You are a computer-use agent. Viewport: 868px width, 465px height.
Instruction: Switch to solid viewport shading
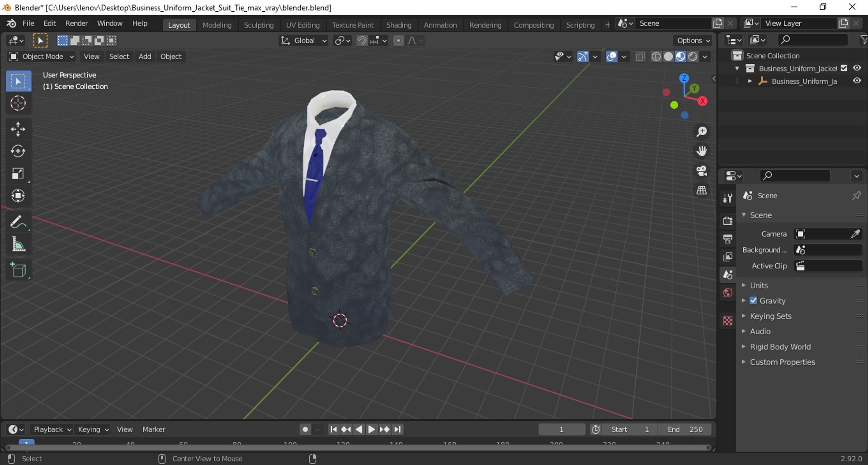click(668, 57)
